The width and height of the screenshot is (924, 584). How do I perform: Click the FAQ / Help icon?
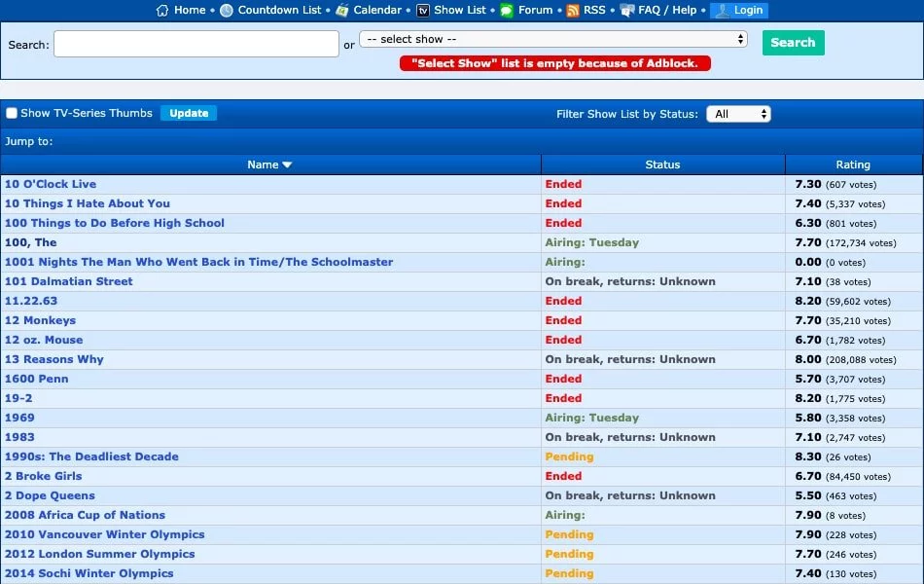click(627, 11)
